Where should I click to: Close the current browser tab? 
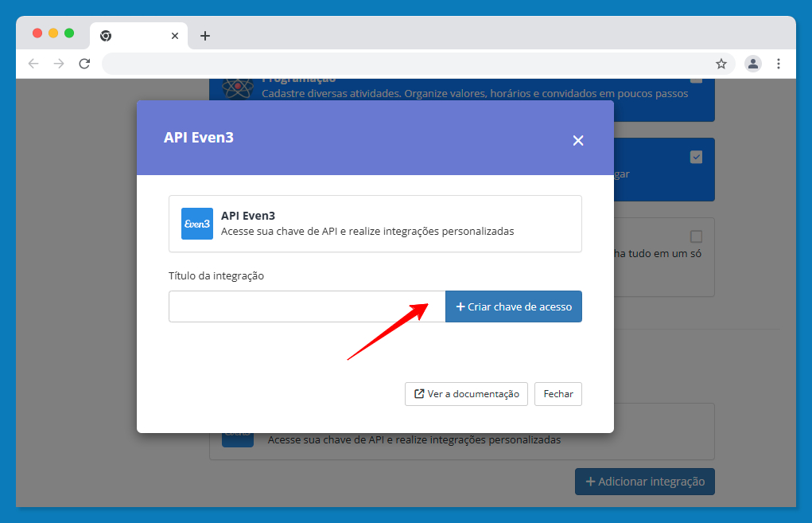click(175, 36)
